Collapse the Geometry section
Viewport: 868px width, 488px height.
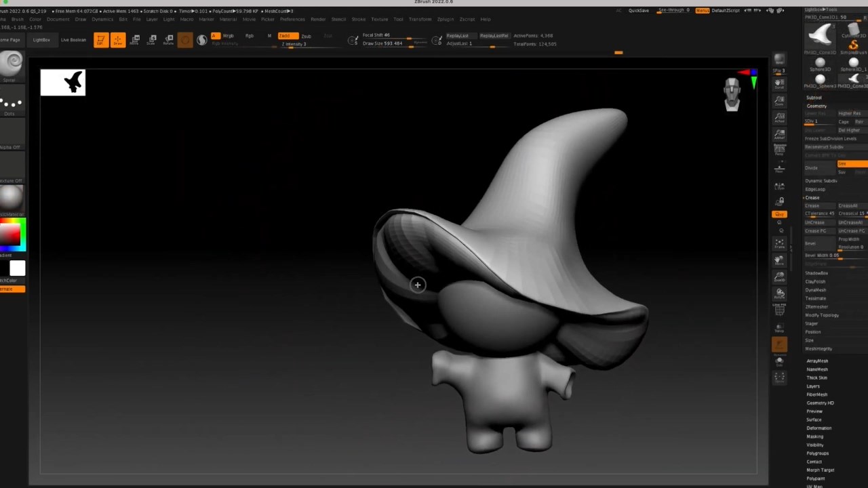tap(816, 106)
